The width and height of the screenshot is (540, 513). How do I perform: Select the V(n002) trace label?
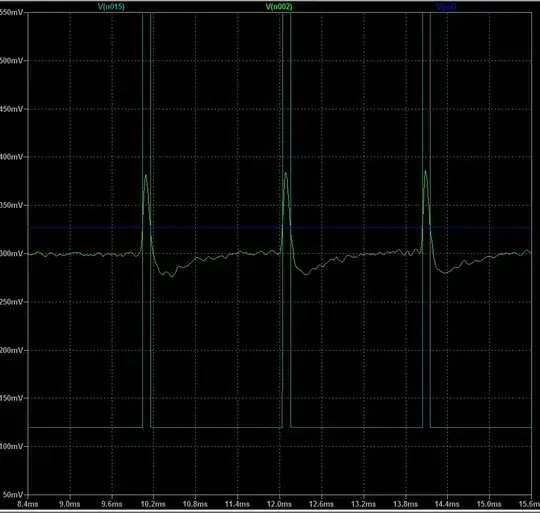click(x=279, y=7)
